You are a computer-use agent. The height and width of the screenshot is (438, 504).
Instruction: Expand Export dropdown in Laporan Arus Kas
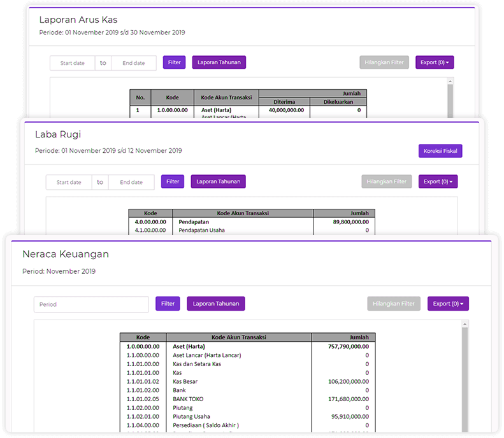coord(435,62)
